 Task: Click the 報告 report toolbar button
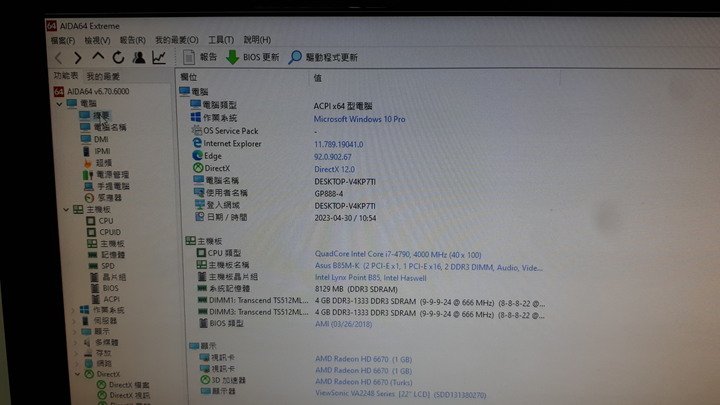(200, 57)
